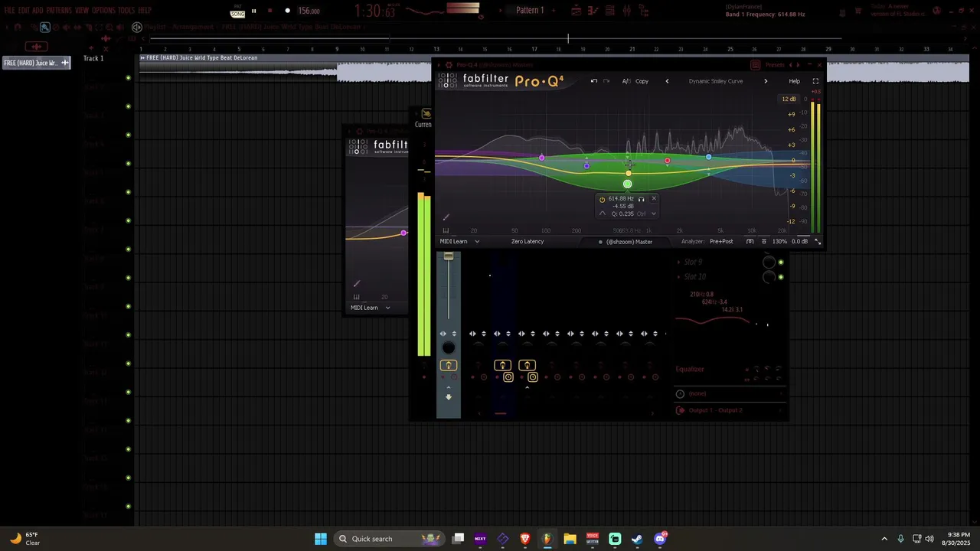Open the Presets menu in plugin wrapper
Image resolution: width=980 pixels, height=551 pixels.
click(x=775, y=65)
